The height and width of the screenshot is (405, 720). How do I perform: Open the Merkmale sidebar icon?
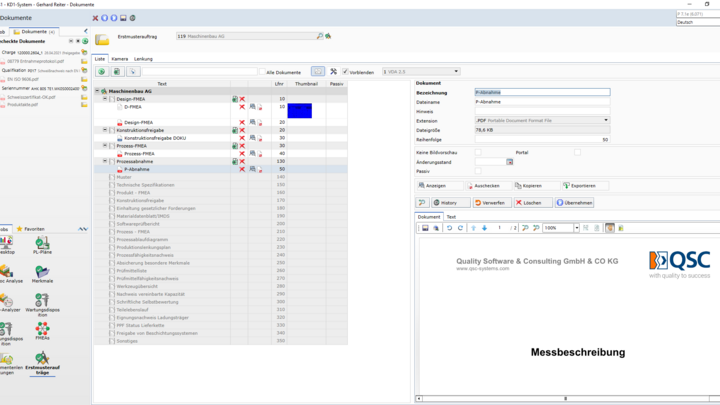(x=42, y=274)
